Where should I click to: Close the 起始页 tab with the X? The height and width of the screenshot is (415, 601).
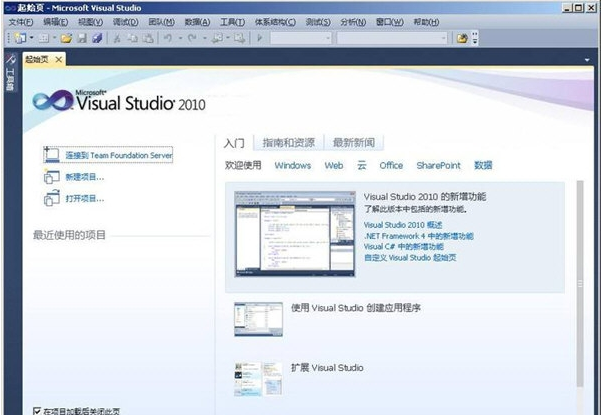click(59, 59)
